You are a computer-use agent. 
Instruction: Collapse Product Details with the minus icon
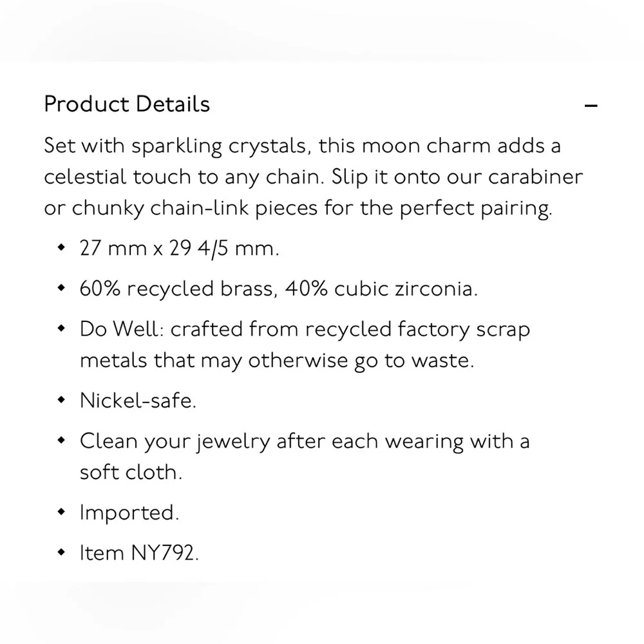[x=591, y=106]
